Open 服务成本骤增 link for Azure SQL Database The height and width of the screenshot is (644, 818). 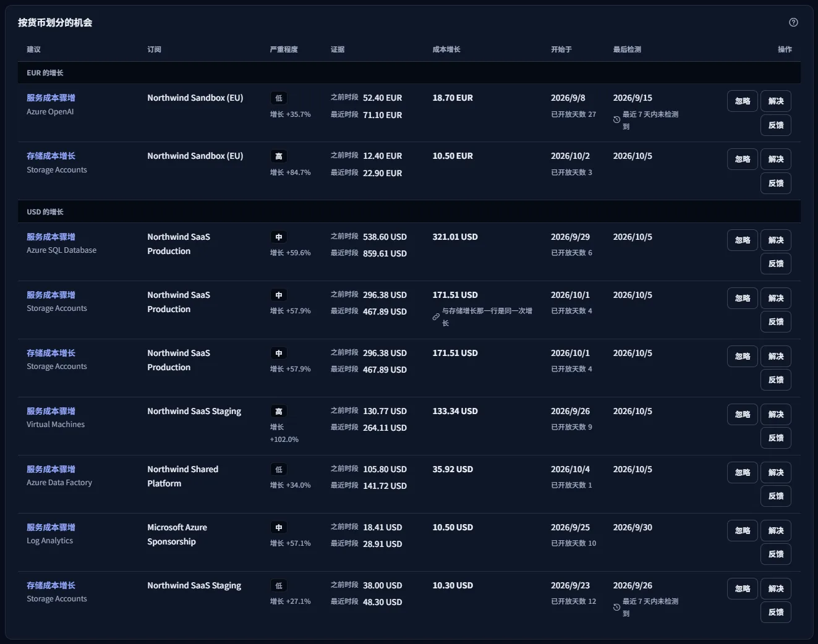[x=51, y=237]
